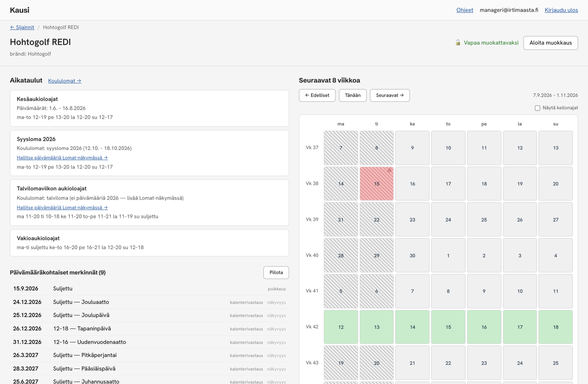Click the lock icon beside Vapaa muokattavaksi
Viewport: 588px width, 384px height.
pos(458,43)
